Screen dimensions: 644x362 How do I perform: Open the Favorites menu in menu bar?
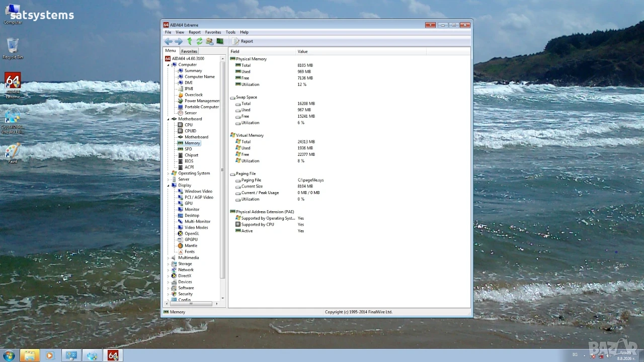(x=213, y=32)
